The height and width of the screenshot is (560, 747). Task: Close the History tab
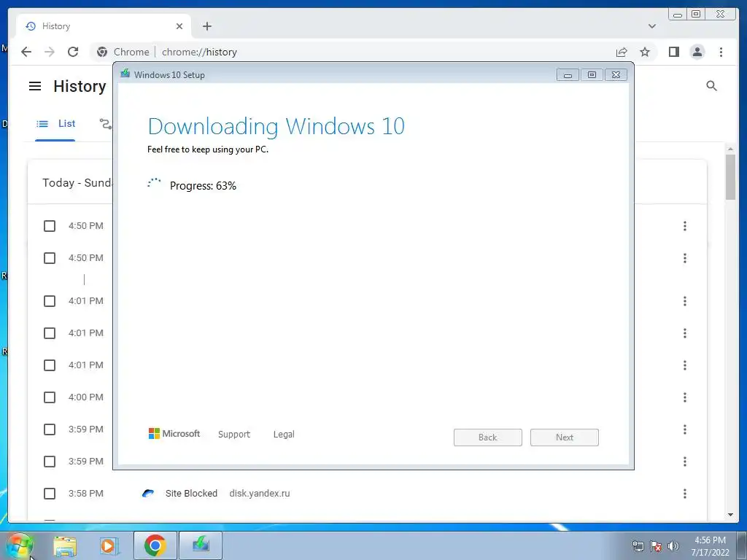(x=179, y=26)
